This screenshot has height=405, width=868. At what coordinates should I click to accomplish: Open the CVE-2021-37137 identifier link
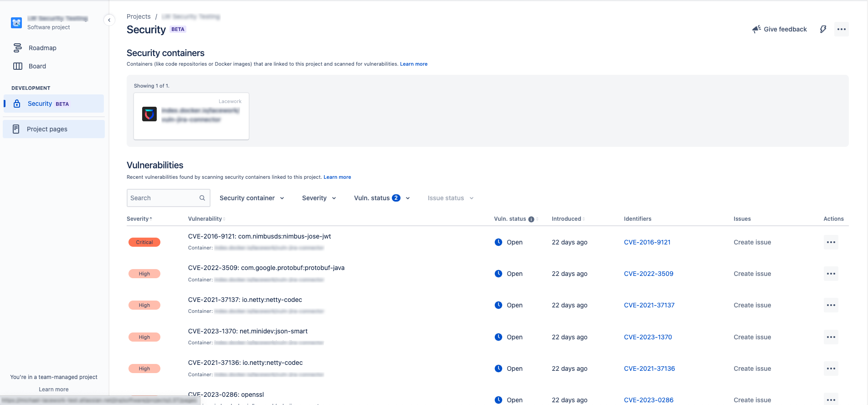649,305
